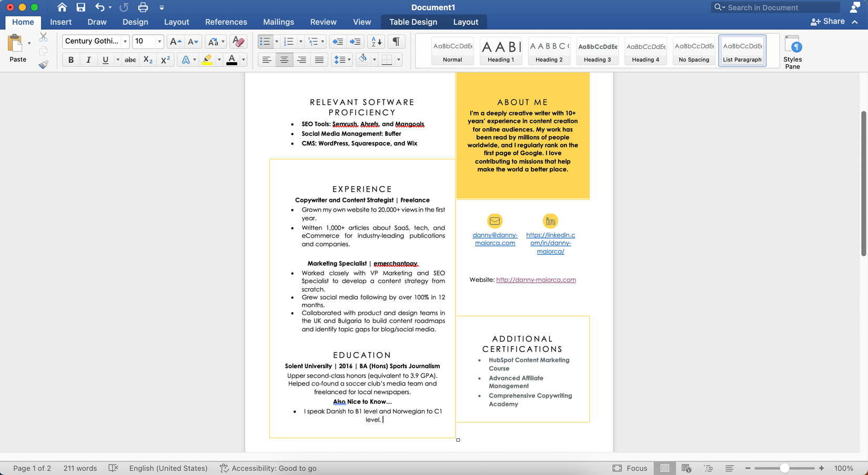Click the email envelope icon in resume

(495, 221)
